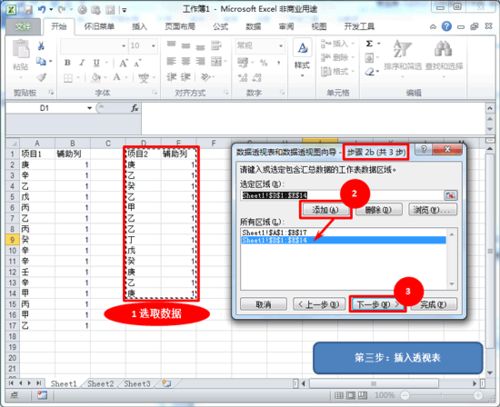Open the Find and Select binoculars tool
Viewport: 500px width, 407px height.
pos(444,54)
